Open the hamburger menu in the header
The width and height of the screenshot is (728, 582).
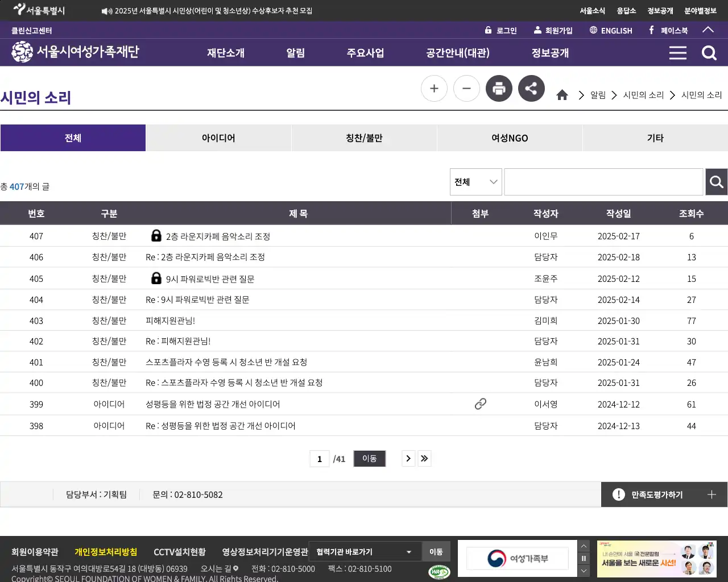(x=677, y=52)
